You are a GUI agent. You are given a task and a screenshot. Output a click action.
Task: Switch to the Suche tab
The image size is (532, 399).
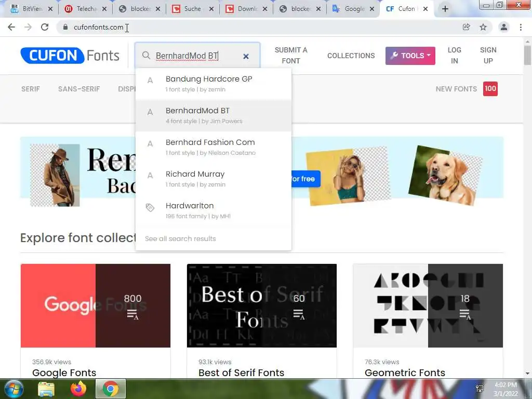coord(192,9)
